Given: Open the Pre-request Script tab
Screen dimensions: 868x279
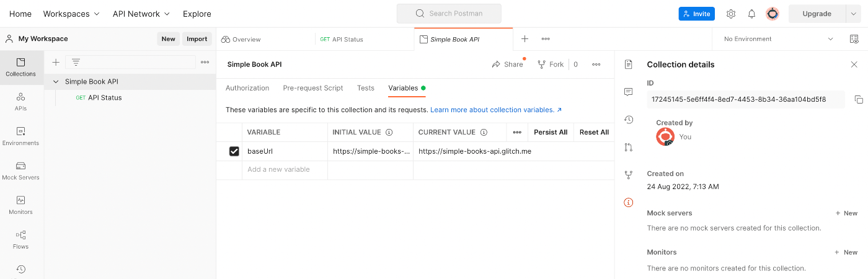Looking at the screenshot, I should tap(313, 88).
